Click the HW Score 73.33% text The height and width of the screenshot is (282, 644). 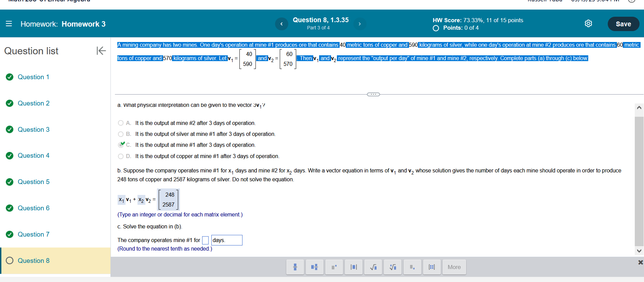(x=478, y=20)
